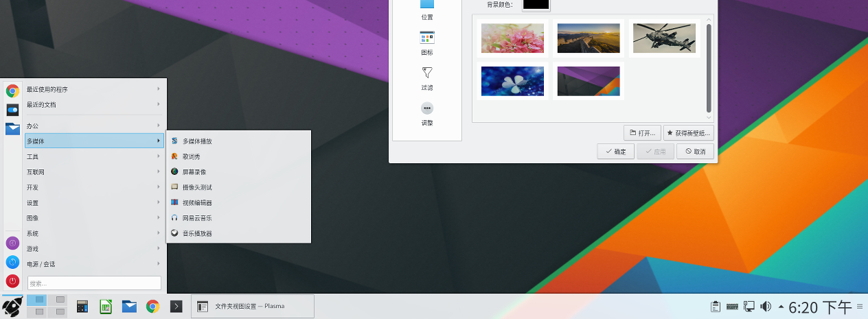Open the terminal icon in the taskbar
Image resolution: width=868 pixels, height=319 pixels.
(176, 307)
